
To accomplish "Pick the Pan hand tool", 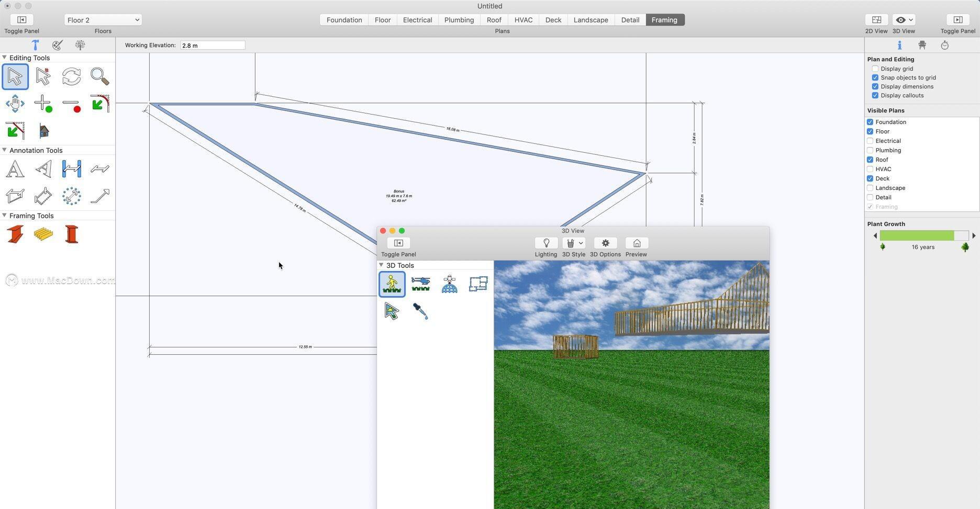I will (x=15, y=104).
